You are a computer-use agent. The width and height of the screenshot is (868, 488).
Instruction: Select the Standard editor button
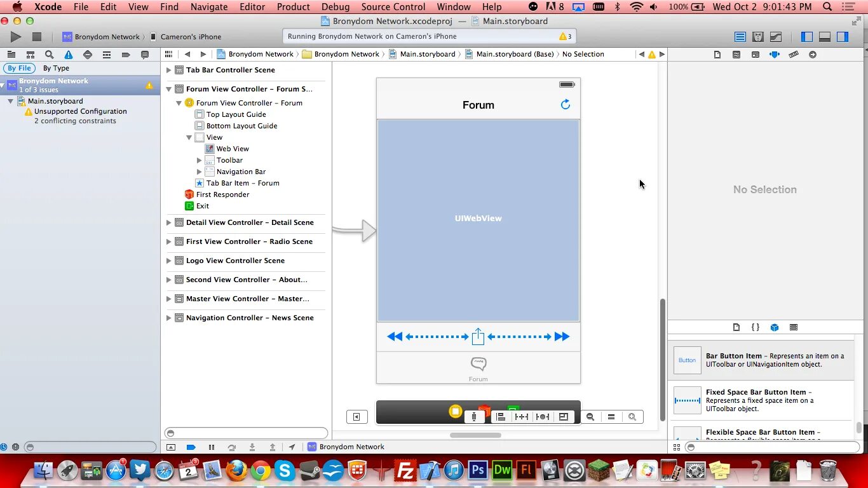[x=740, y=37]
